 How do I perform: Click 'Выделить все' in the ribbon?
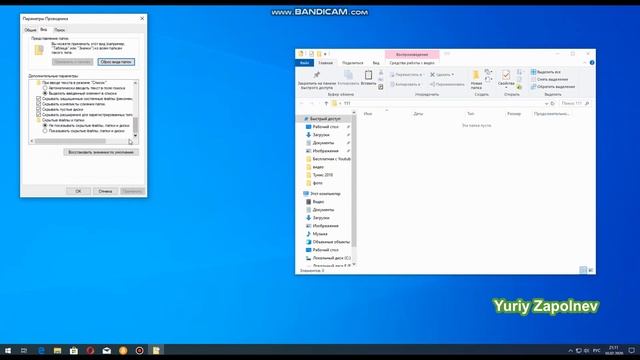pos(545,72)
